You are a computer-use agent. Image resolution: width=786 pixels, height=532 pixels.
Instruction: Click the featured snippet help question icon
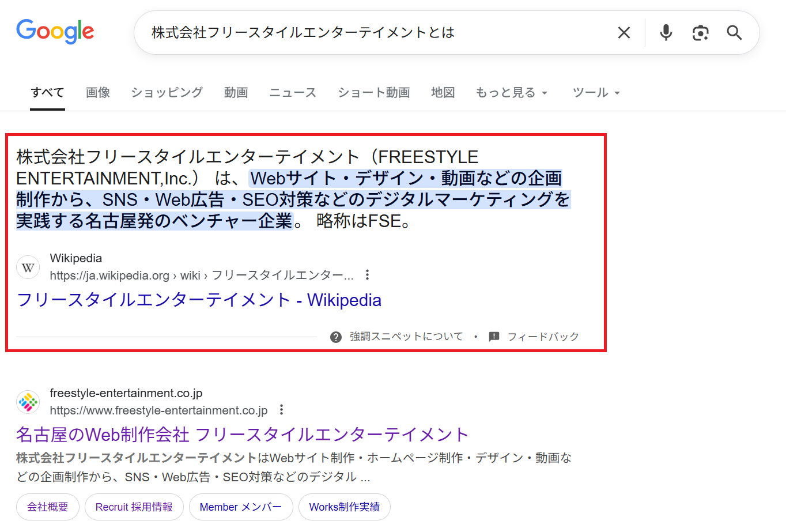tap(336, 337)
